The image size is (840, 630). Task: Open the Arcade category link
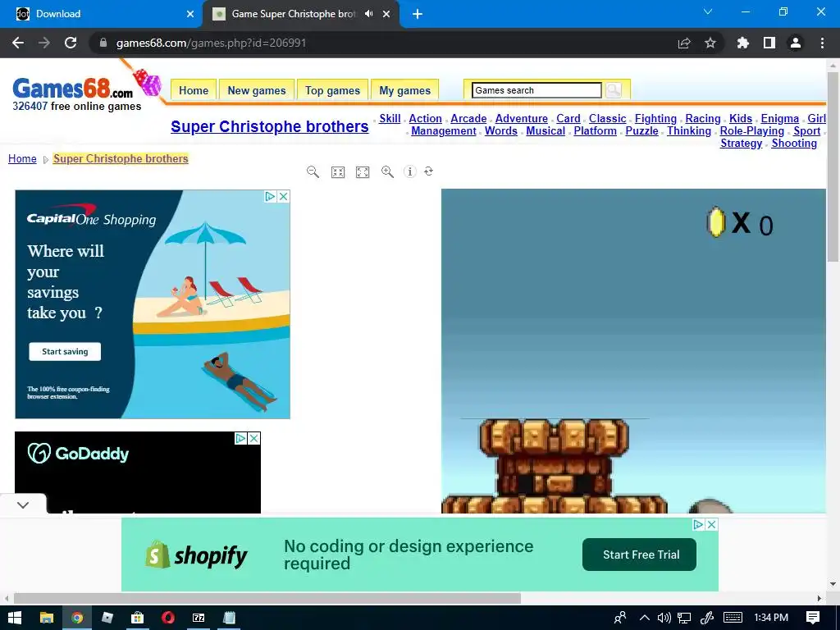coord(468,118)
